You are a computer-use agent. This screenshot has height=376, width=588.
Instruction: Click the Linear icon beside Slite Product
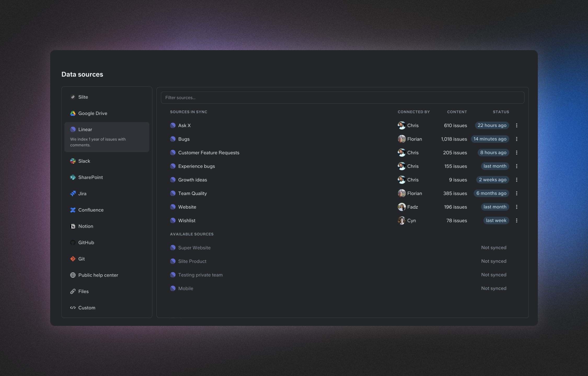point(173,261)
